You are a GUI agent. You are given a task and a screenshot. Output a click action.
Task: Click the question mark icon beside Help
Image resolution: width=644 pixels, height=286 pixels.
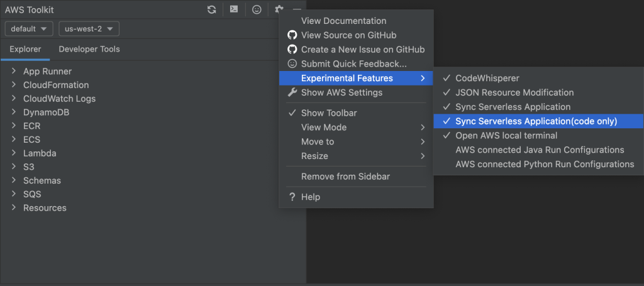pyautogui.click(x=292, y=197)
